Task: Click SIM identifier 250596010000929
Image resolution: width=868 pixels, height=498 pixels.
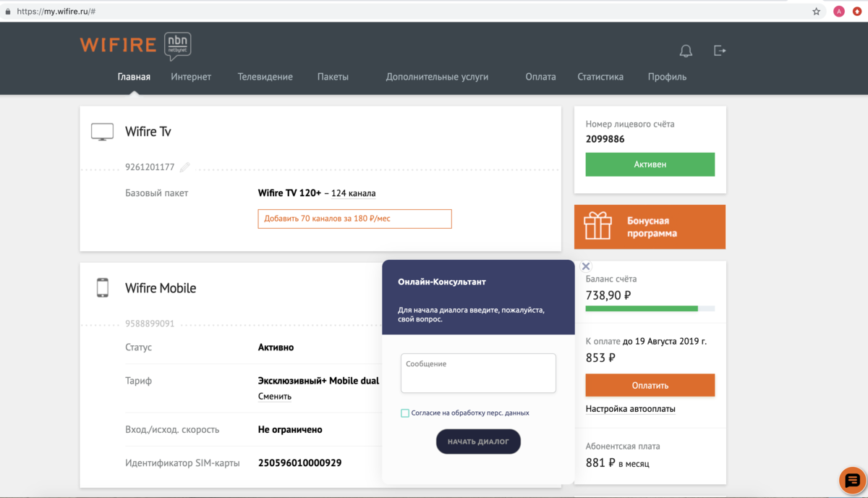Action: (x=299, y=463)
